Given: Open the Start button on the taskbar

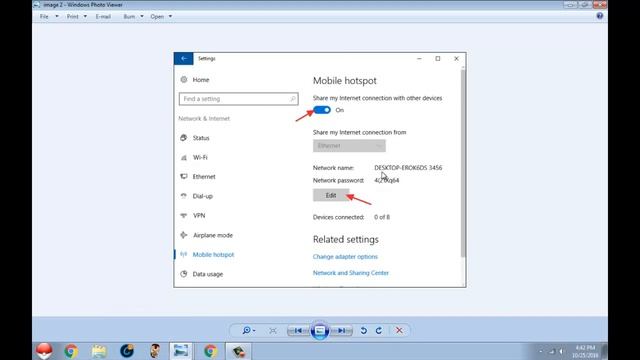Looking at the screenshot, I should coord(44,351).
